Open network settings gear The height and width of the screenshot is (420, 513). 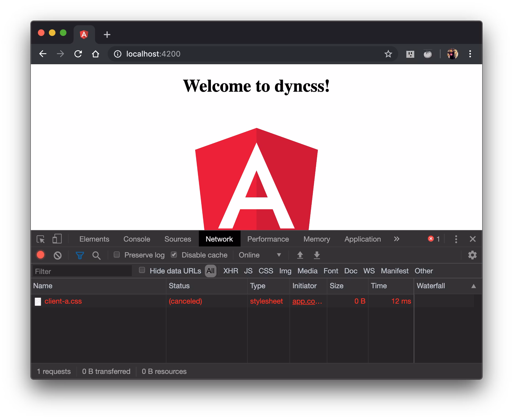[x=472, y=255]
